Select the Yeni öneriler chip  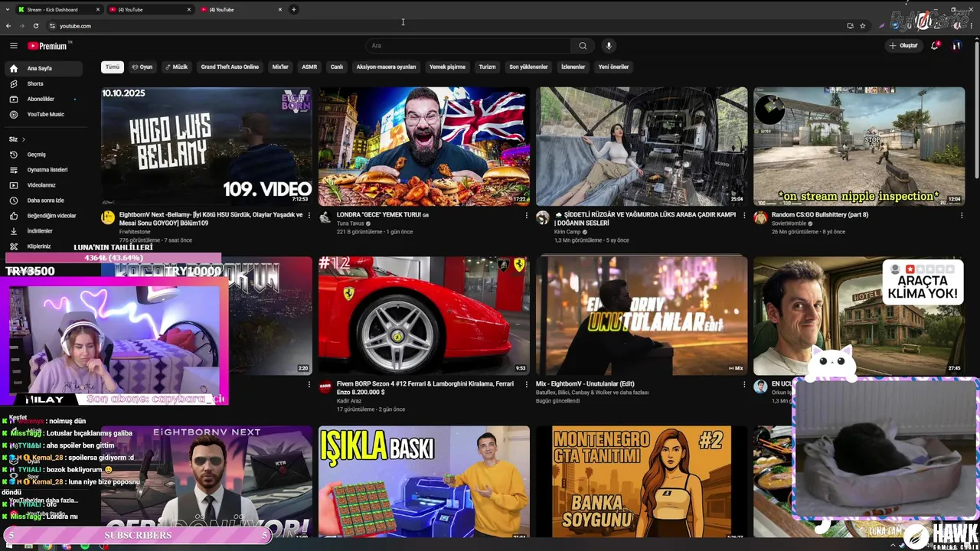613,67
